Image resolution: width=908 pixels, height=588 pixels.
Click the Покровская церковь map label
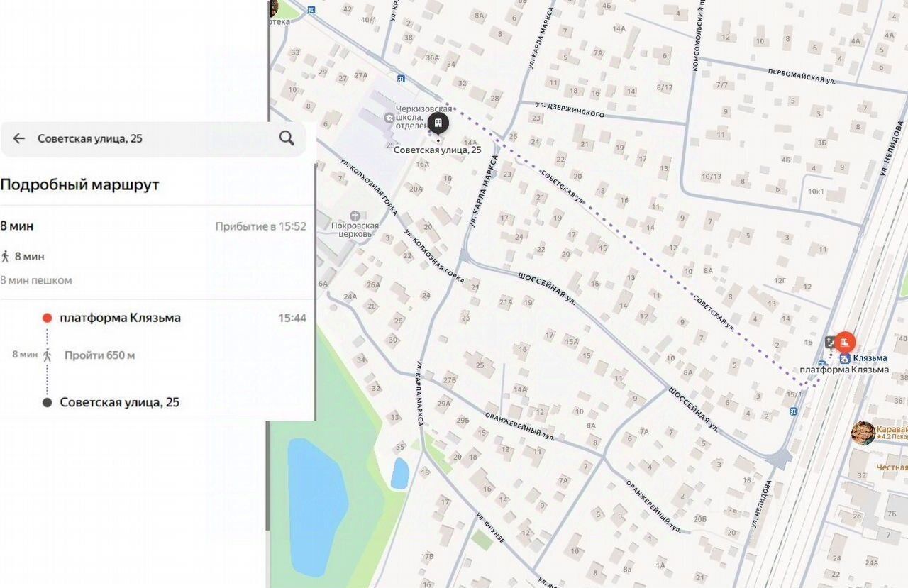356,230
